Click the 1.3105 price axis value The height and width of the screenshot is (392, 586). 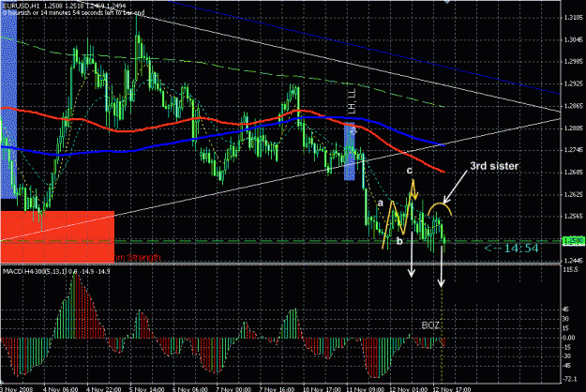[573, 18]
